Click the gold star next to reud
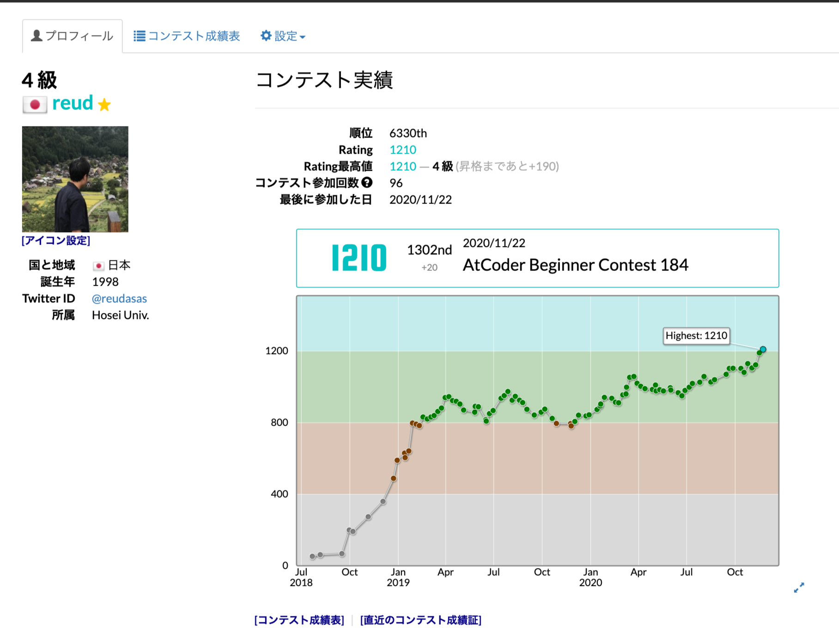 tap(104, 104)
